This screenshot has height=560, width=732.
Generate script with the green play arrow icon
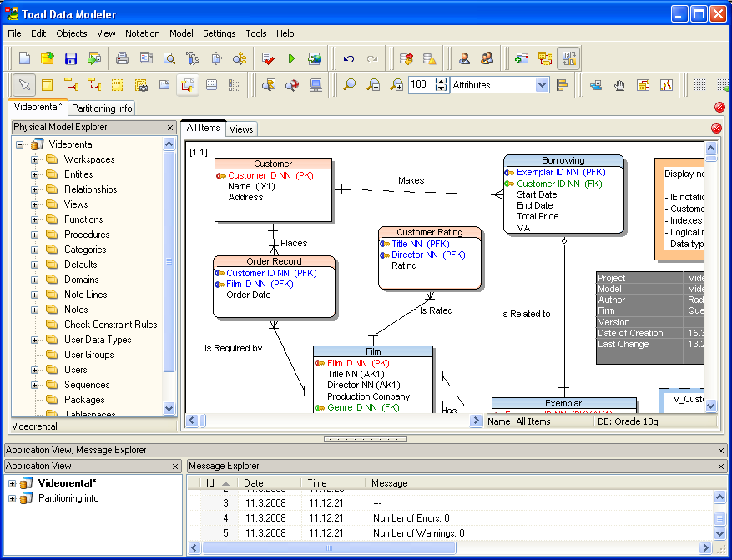[x=292, y=58]
